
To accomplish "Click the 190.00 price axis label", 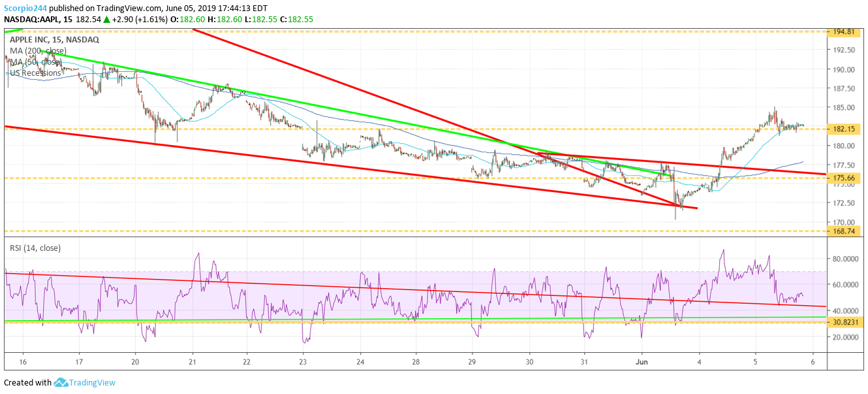I will 845,70.
